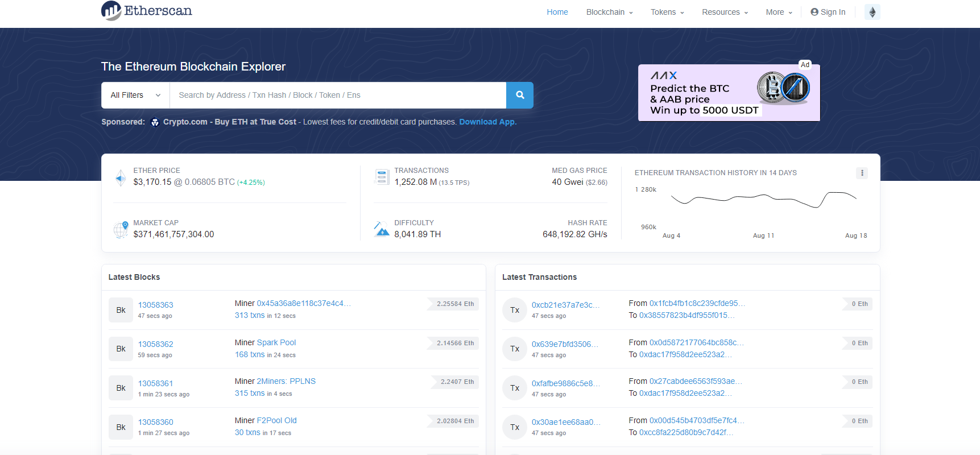980x455 pixels.
Task: Open block 13058362
Action: coord(155,344)
